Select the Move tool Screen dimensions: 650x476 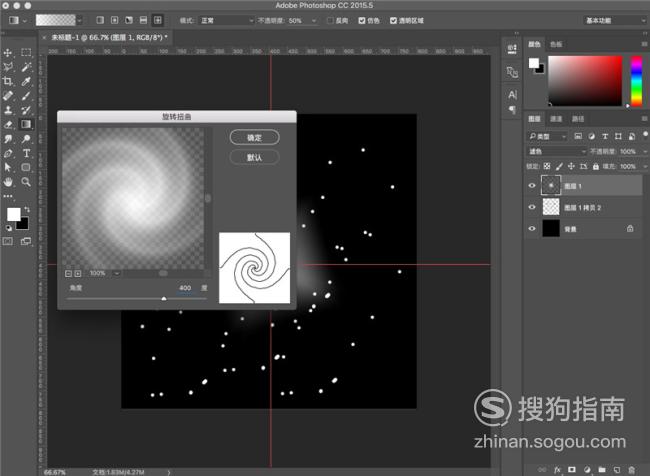8,53
